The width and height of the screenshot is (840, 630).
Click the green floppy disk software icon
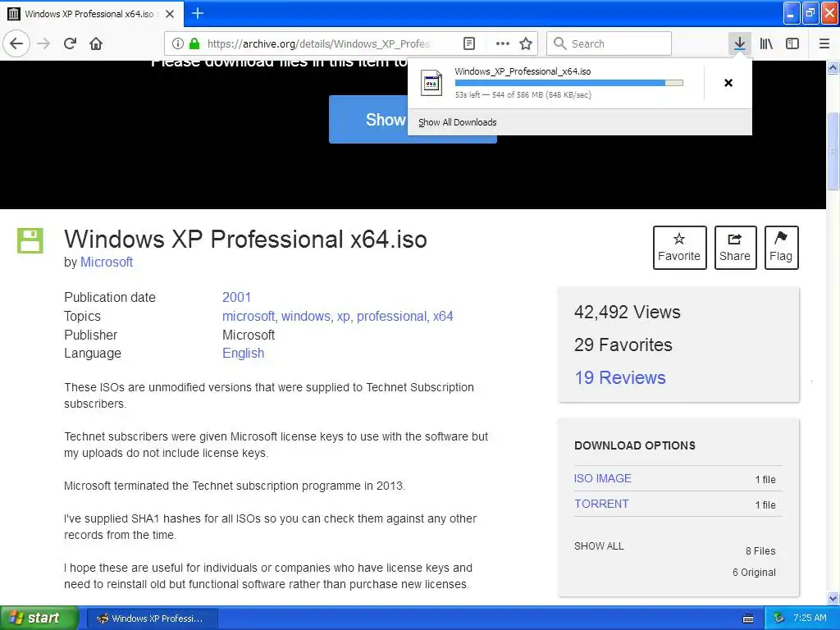[30, 240]
